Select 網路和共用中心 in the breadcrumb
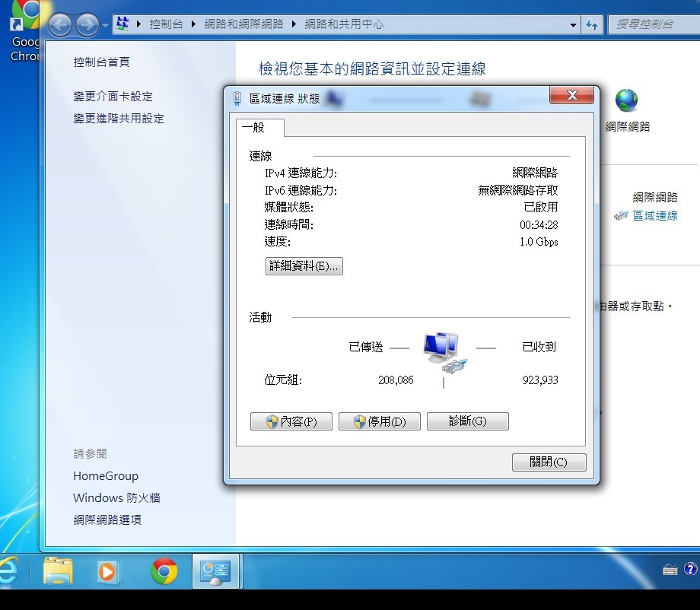Screen dimensions: 700x610 [x=344, y=24]
